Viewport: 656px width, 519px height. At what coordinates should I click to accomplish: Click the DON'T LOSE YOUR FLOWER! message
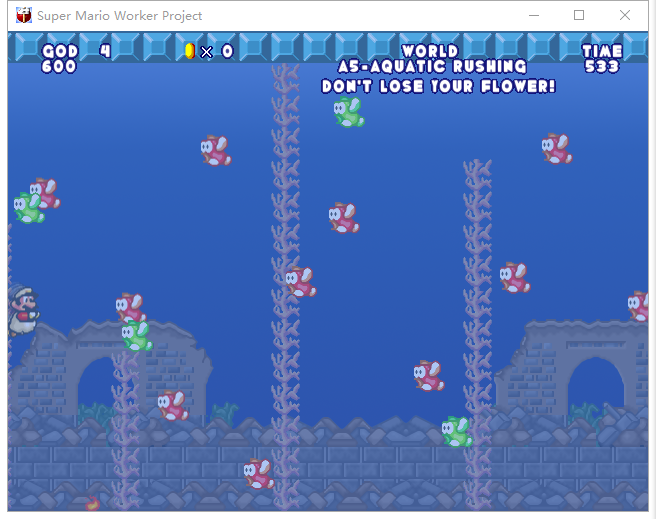click(x=438, y=87)
